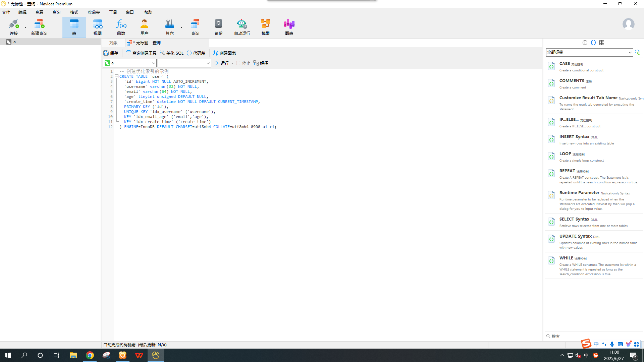This screenshot has width=644, height=362.
Task: Click Create Chart (创建图表) button
Action: point(224,53)
